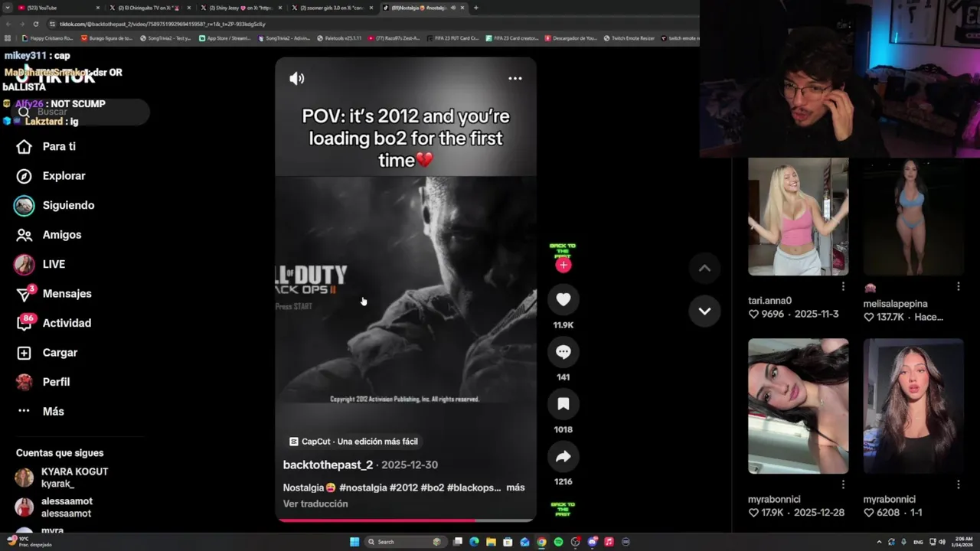Follow the creator with the red plus button
This screenshot has height=551, width=980.
tap(563, 265)
